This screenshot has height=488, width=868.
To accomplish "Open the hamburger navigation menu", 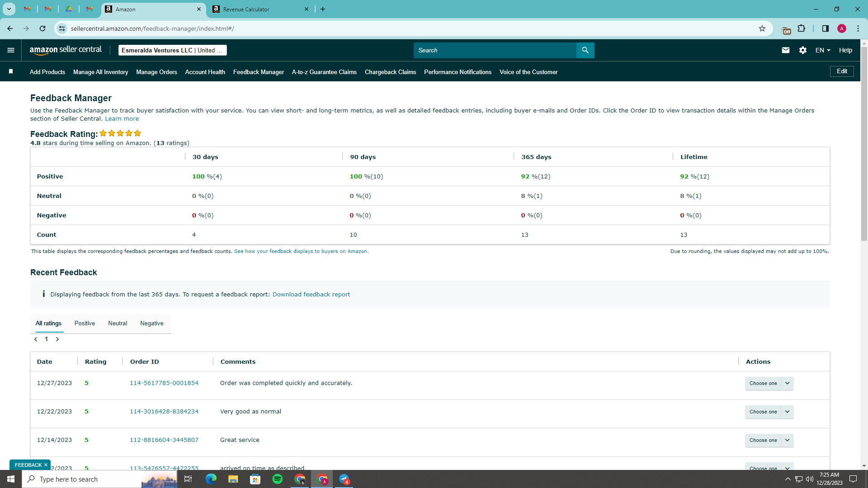I will [x=11, y=50].
